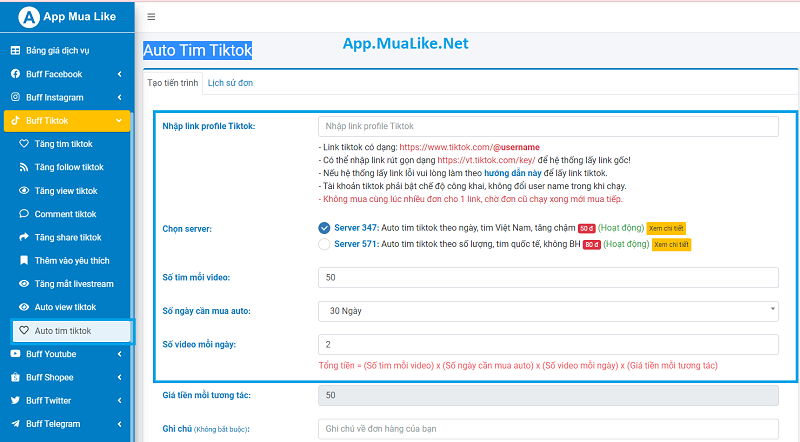Image resolution: width=800 pixels, height=442 pixels.
Task: Expand the Buff Facebook submenu chevron
Action: [120, 74]
